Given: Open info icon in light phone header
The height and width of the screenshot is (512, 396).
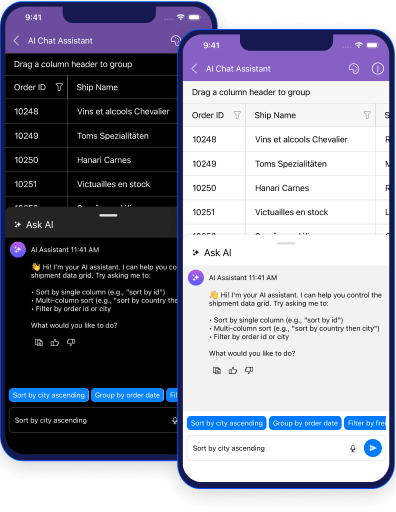Looking at the screenshot, I should (x=377, y=69).
